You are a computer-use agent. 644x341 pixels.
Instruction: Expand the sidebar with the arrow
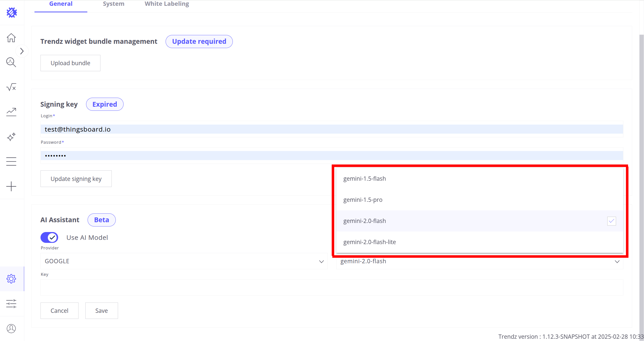(22, 51)
